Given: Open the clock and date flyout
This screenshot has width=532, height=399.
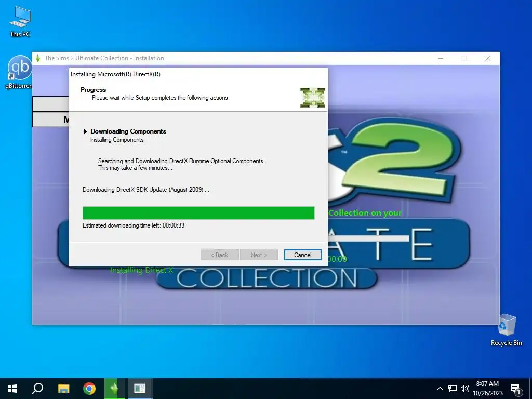Looking at the screenshot, I should 487,389.
